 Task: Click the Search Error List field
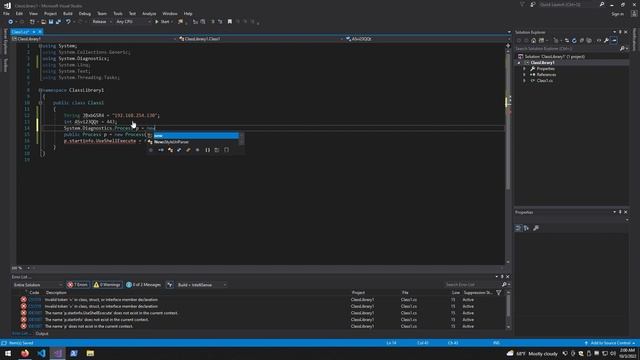[472, 284]
